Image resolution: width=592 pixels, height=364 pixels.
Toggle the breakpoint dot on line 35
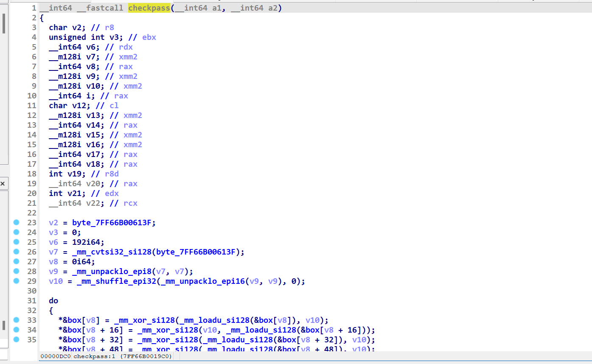pos(17,339)
